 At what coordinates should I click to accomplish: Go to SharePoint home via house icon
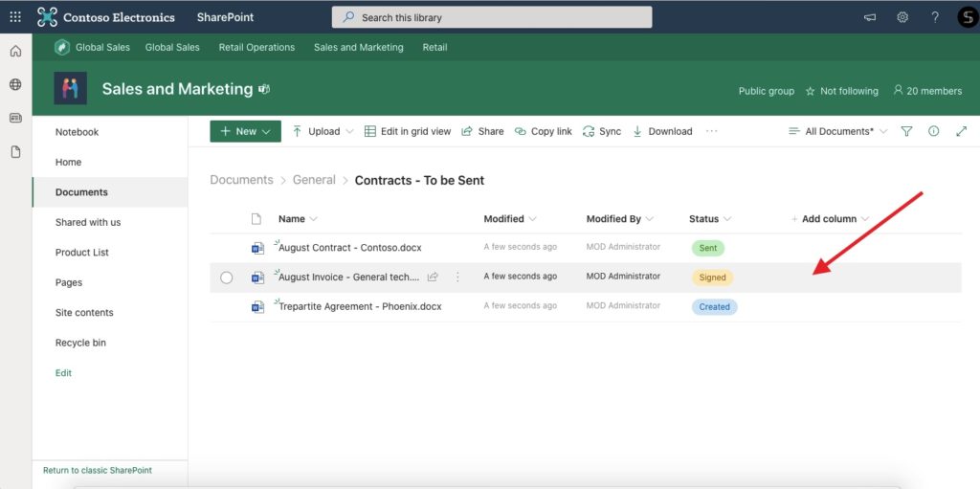point(15,52)
